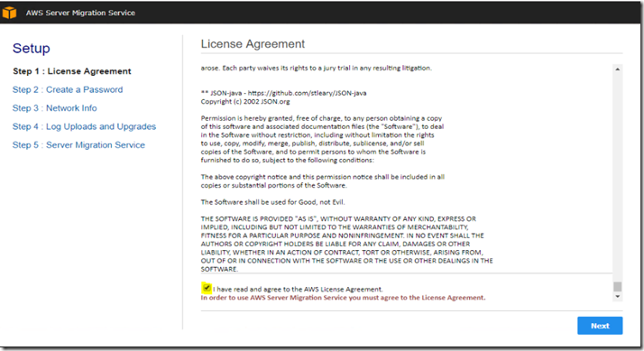Click 'The above copyright notice' line
The image size is (644, 351).
322,177
